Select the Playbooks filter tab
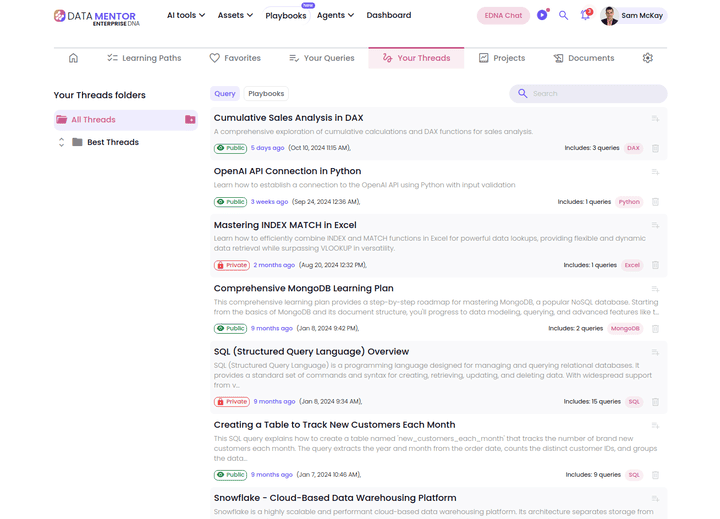Screen dimensions: 720x519 coord(266,94)
